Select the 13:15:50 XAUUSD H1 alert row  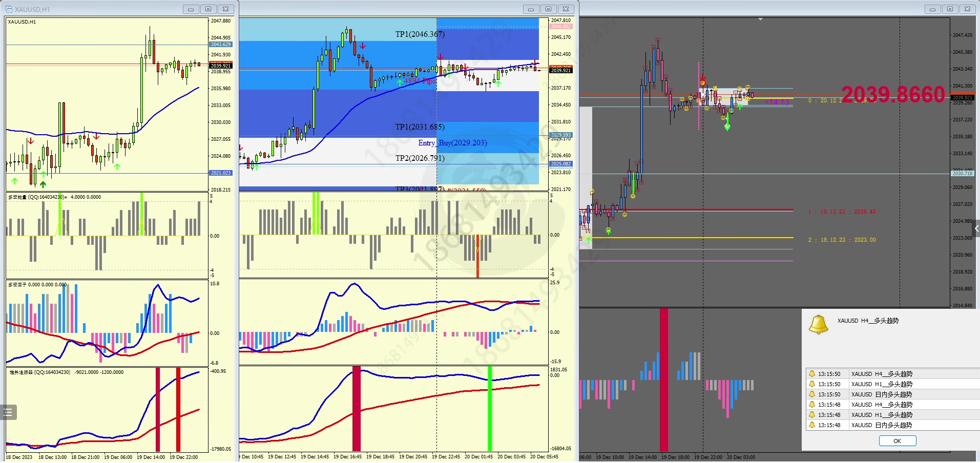pos(892,384)
